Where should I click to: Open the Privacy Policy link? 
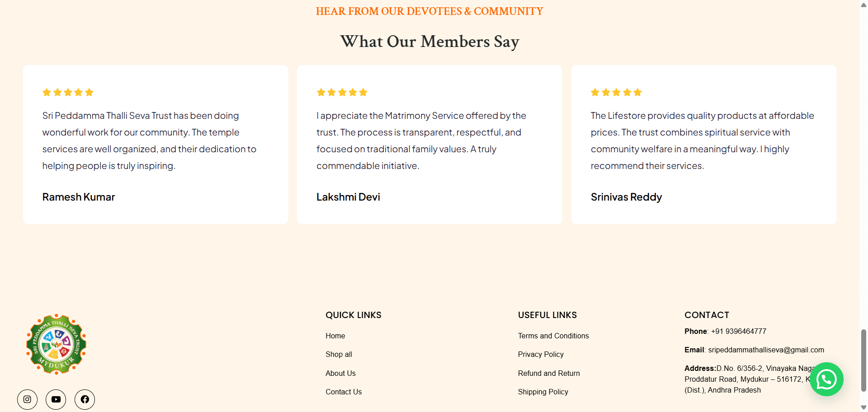[541, 354]
